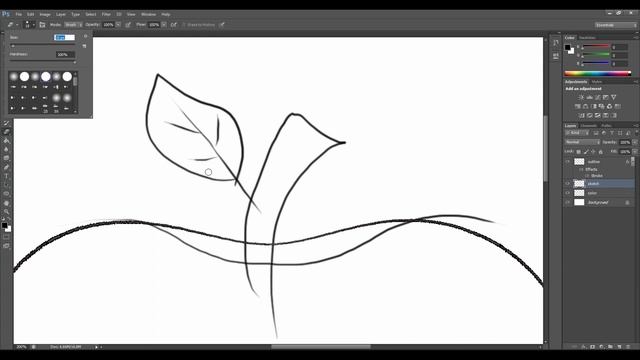Open the Brush panel toggle icon
Viewport: 640px width, 360px height.
coord(42,25)
